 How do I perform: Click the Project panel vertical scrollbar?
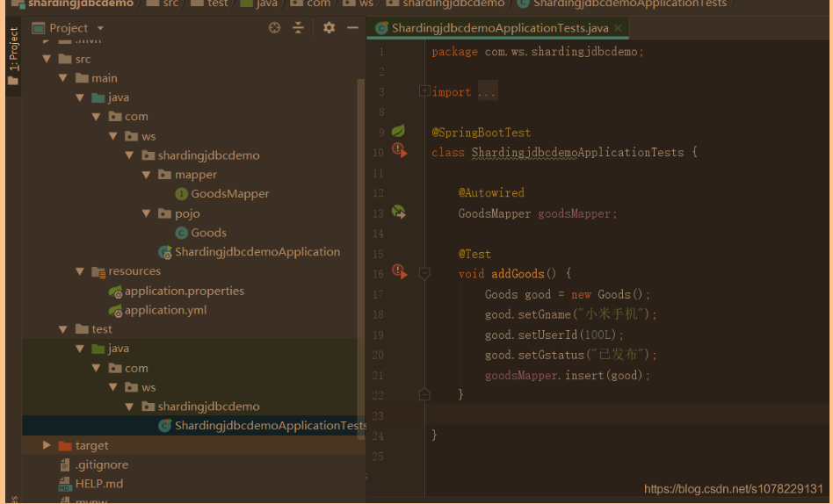[361, 257]
